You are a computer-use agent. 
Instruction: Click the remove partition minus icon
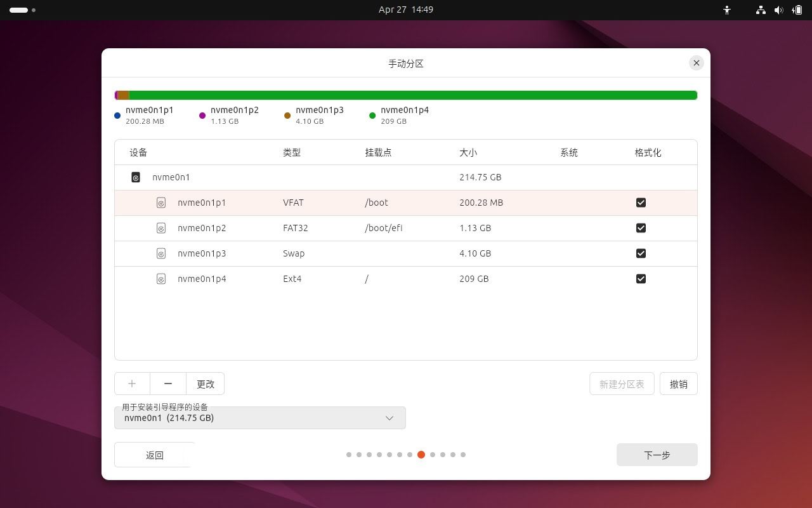(167, 384)
